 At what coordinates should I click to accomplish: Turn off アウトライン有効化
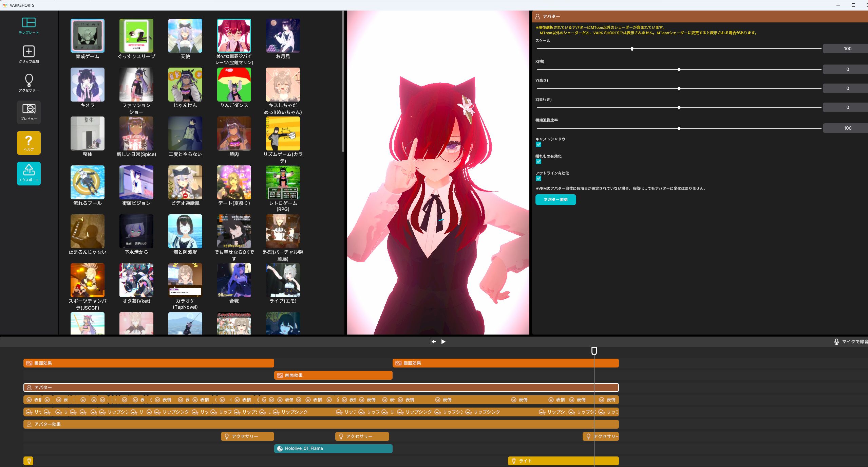(x=538, y=179)
